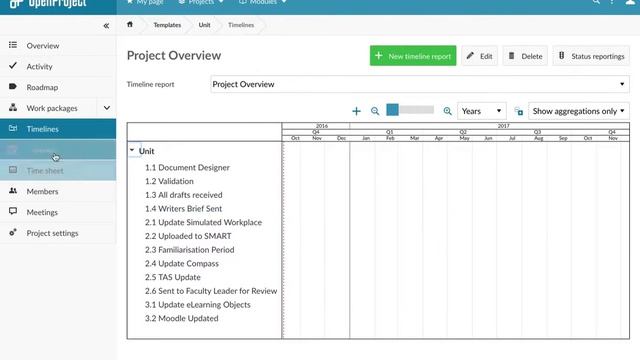Open the search icon in top bar

[x=596, y=2]
